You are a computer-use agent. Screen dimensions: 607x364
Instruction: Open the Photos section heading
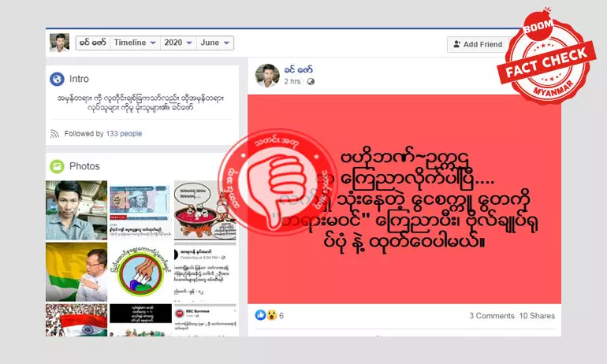coord(84,166)
